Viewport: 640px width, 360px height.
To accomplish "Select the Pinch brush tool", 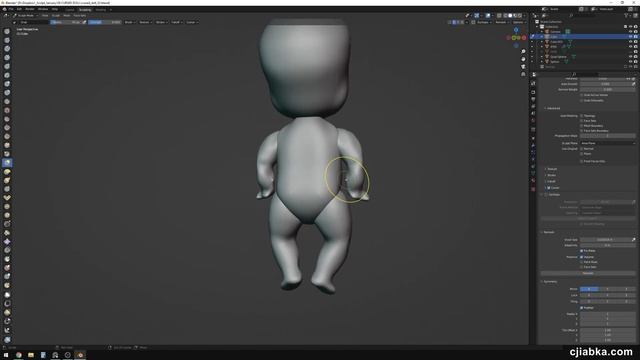I will tap(7, 154).
